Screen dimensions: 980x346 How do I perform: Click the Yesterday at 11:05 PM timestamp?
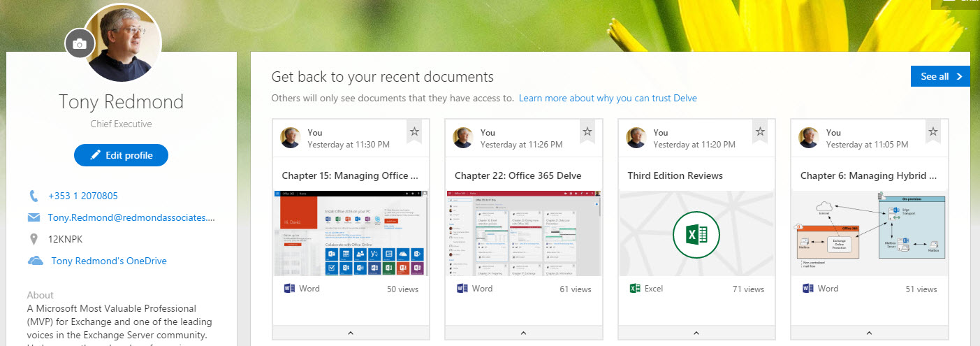pyautogui.click(x=868, y=145)
